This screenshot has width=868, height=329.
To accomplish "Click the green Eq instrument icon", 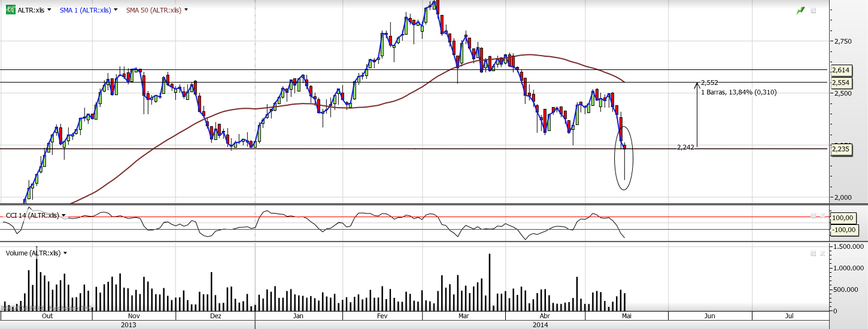I will pyautogui.click(x=10, y=10).
